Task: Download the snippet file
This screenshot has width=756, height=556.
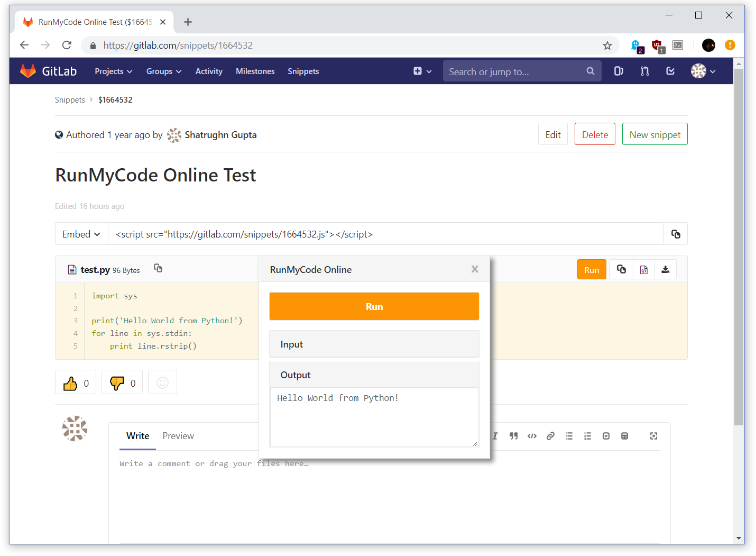Action: [666, 269]
